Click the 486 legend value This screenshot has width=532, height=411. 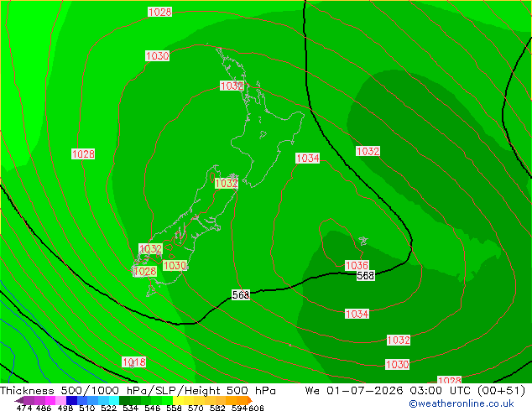(x=44, y=408)
